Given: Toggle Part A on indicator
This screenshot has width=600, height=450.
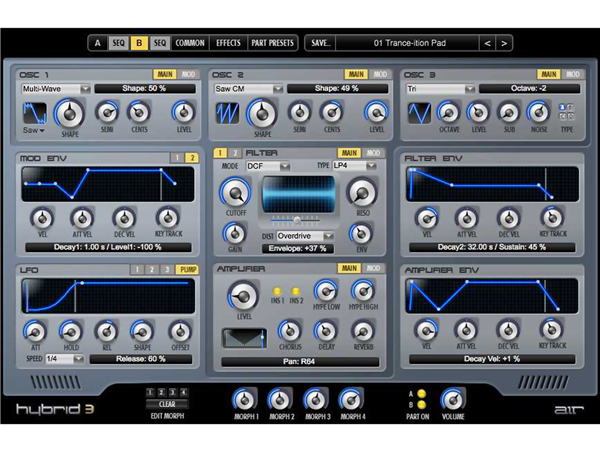Looking at the screenshot, I should tap(423, 393).
